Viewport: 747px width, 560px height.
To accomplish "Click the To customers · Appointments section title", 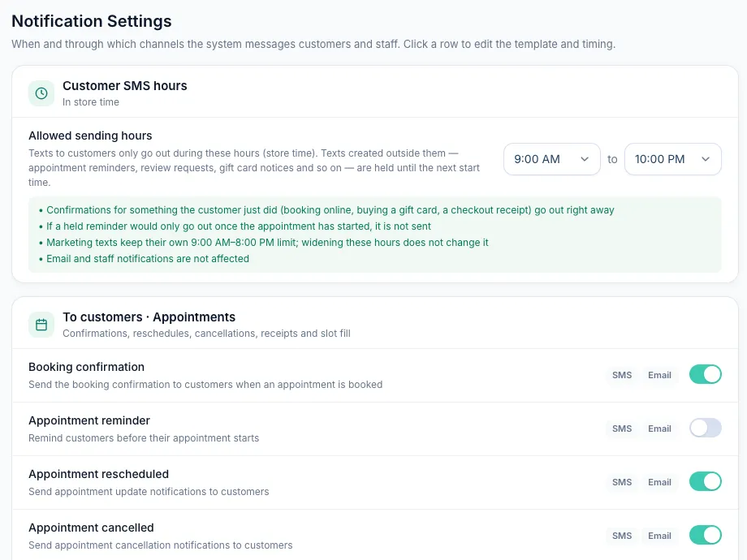I will pyautogui.click(x=149, y=317).
